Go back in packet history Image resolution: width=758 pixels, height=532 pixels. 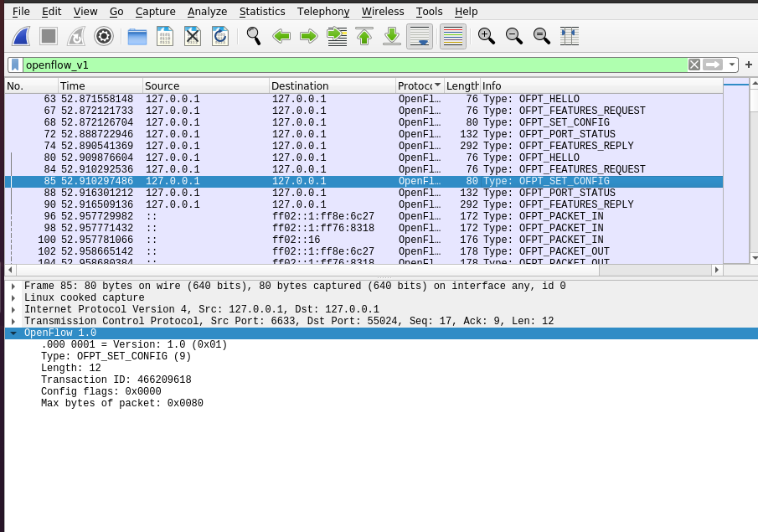tap(281, 36)
